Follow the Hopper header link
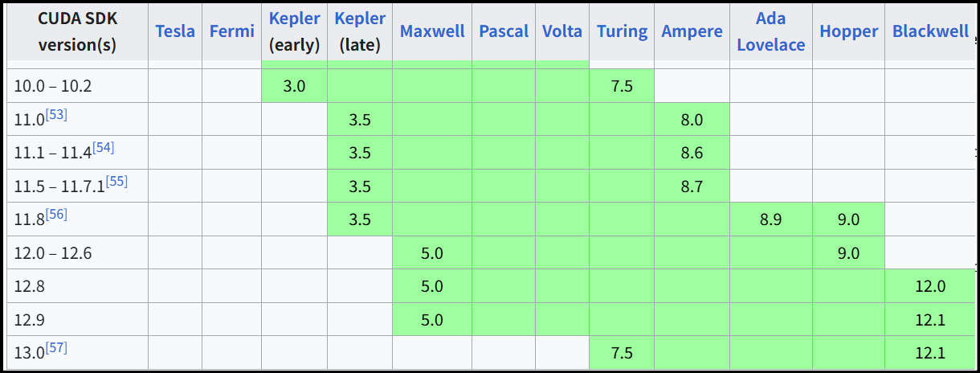Screen dimensions: 980x373 point(848,31)
